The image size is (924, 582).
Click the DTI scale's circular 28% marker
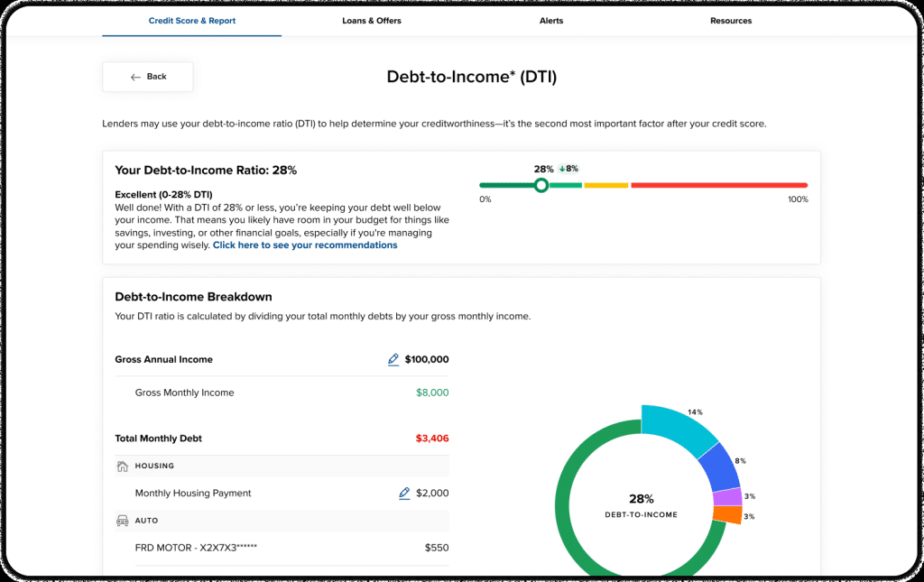point(541,185)
